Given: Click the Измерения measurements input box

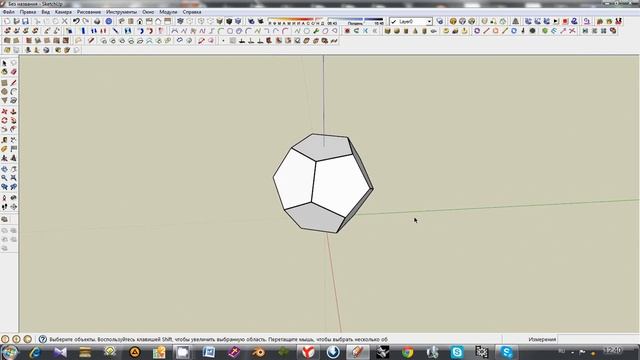Looking at the screenshot, I should coord(598,339).
